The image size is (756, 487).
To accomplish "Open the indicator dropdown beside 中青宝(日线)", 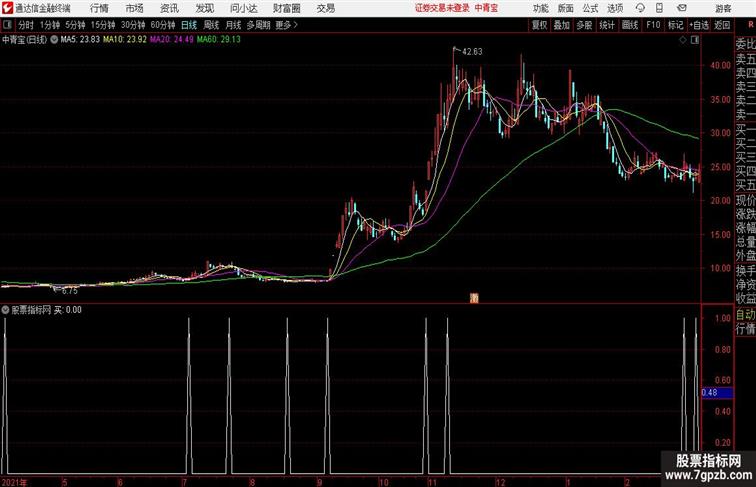I will click(54, 40).
